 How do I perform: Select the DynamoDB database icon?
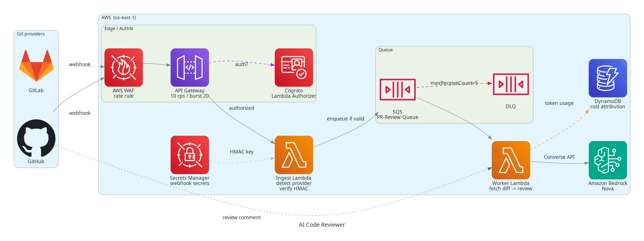[x=608, y=78]
